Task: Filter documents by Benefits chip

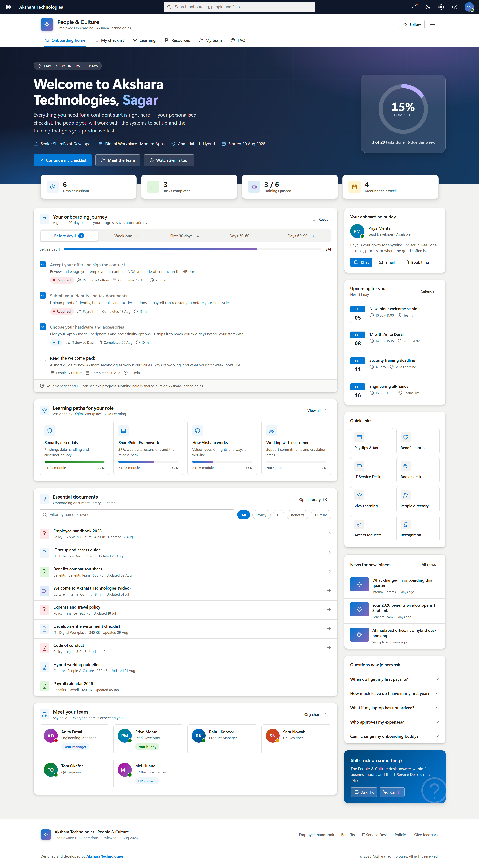Action: [x=297, y=515]
